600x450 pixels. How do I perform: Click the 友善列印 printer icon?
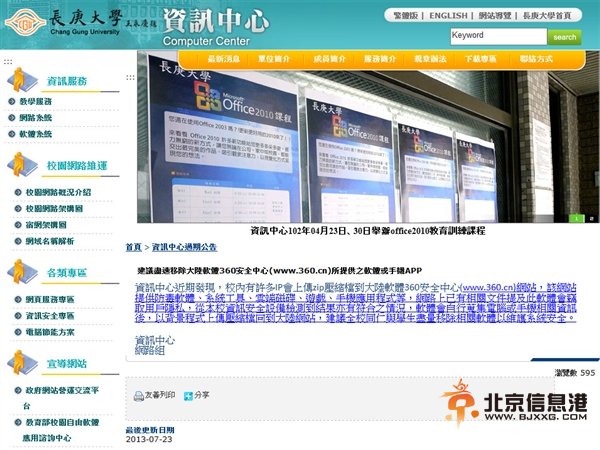point(139,396)
